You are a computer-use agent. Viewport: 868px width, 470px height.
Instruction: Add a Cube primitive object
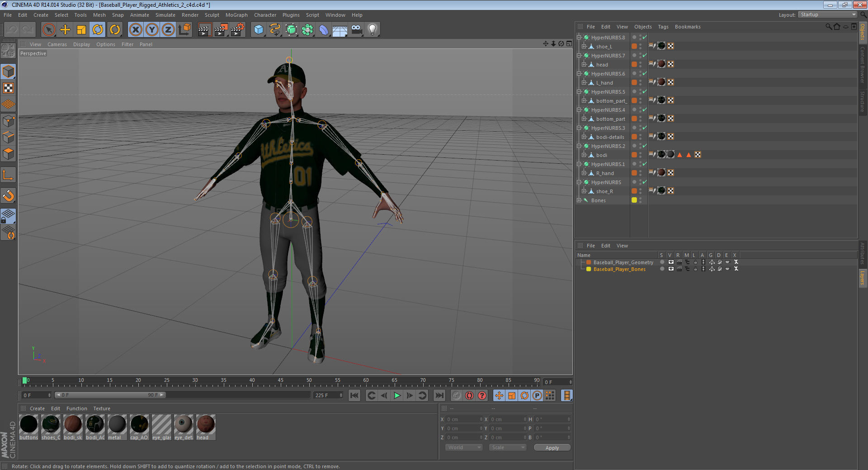(x=259, y=30)
